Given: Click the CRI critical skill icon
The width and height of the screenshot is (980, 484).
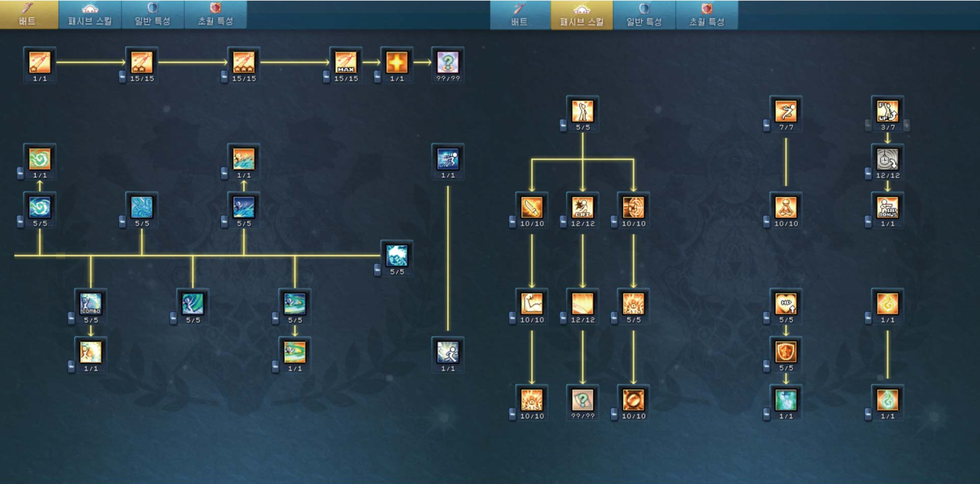Looking at the screenshot, I should [583, 208].
